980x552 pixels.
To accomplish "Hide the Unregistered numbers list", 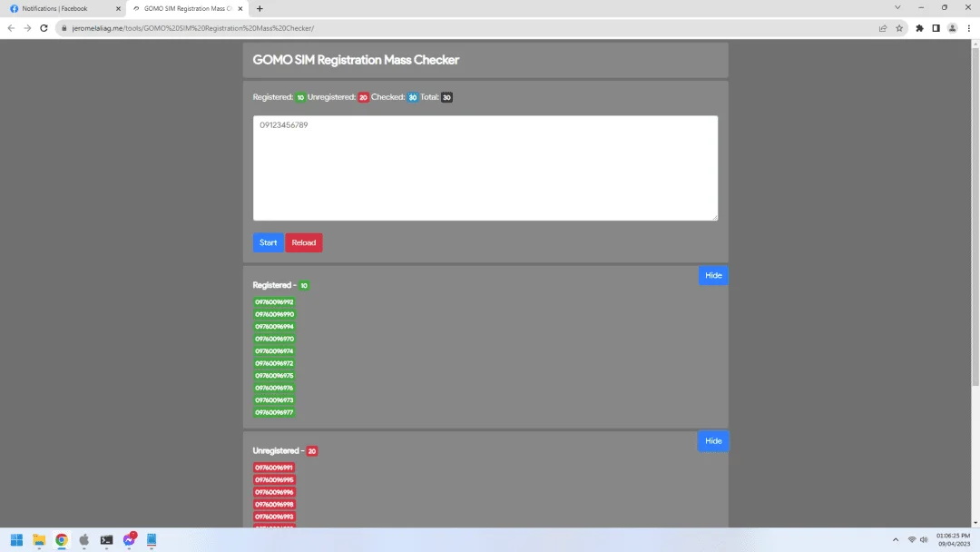I will (x=713, y=440).
